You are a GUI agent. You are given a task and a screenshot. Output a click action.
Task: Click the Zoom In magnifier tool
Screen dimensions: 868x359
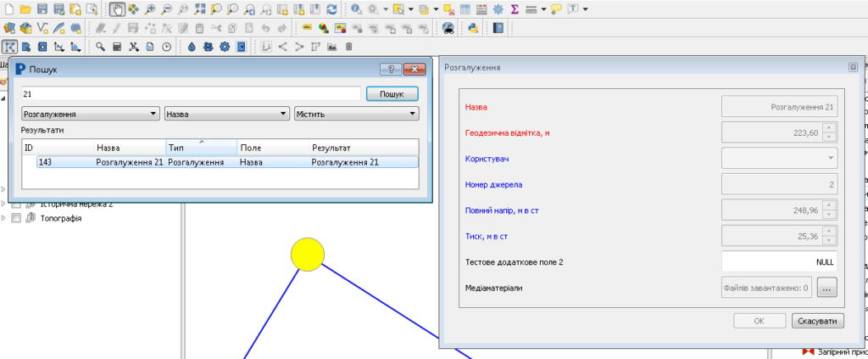(x=149, y=8)
